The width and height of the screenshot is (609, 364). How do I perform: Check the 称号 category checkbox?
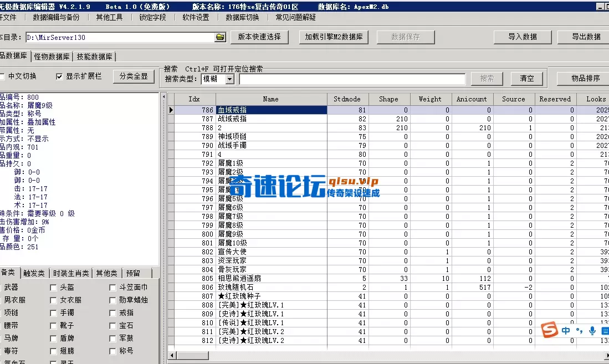click(112, 351)
